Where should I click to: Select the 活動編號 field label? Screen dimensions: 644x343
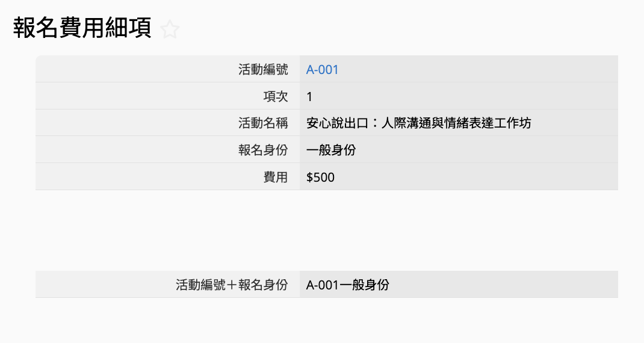pyautogui.click(x=263, y=70)
